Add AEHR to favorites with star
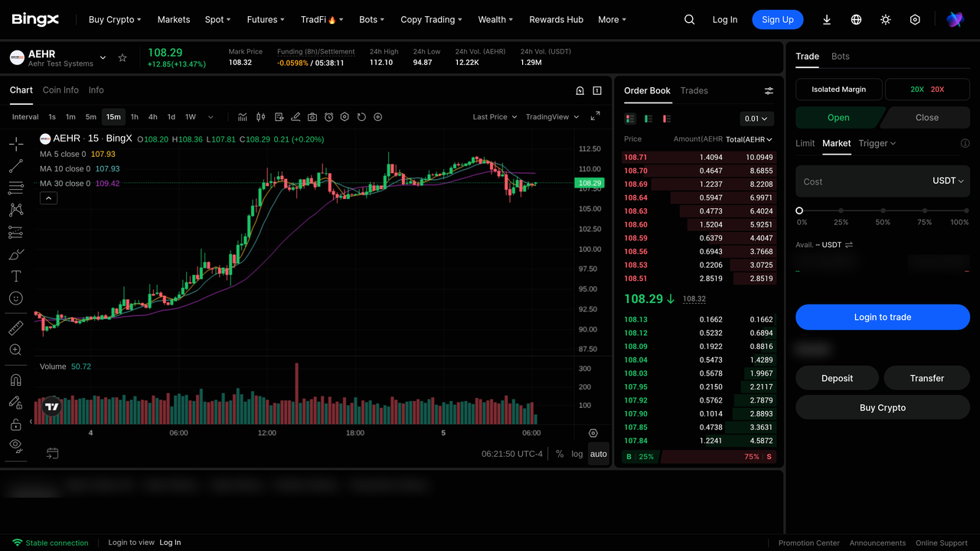Screen dimensions: 980x551 pos(122,57)
